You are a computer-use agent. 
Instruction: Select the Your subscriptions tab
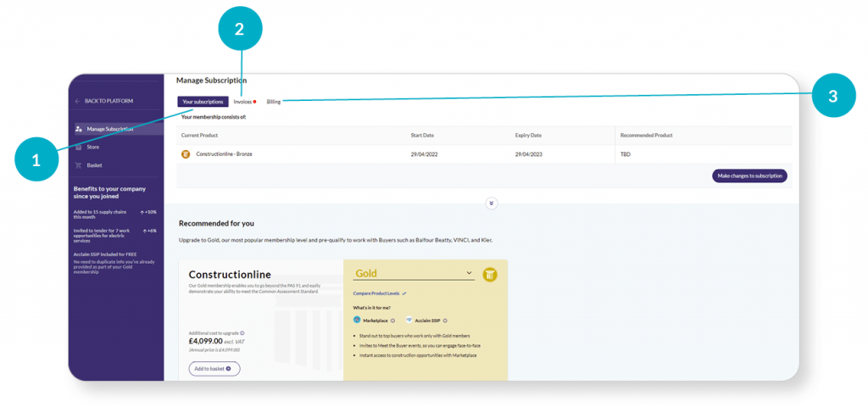click(203, 102)
